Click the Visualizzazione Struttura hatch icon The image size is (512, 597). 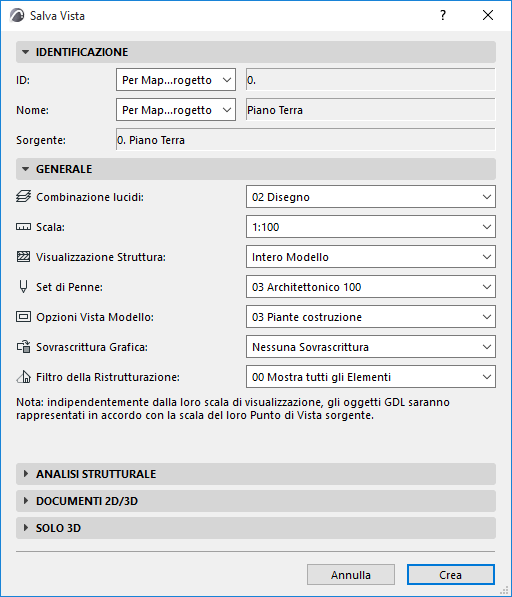pyautogui.click(x=23, y=257)
